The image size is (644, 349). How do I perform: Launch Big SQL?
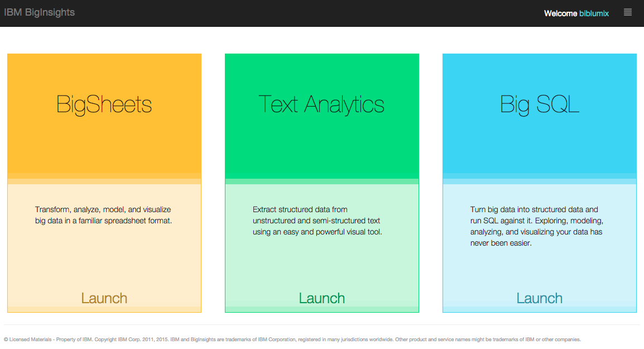point(539,298)
